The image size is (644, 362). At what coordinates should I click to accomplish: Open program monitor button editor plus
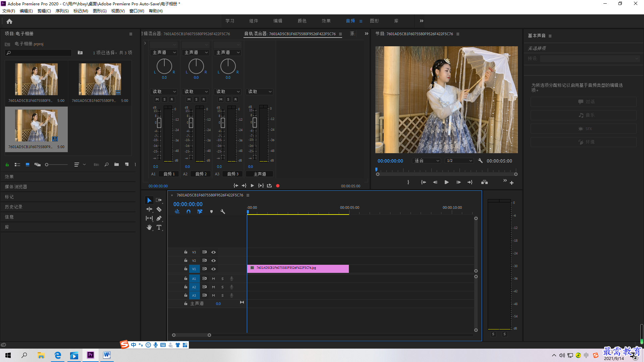512,183
